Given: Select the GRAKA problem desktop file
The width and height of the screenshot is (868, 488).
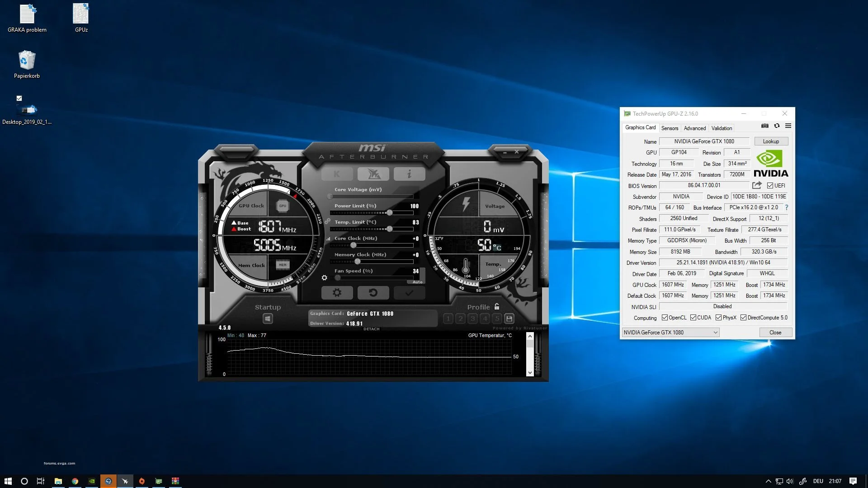Looking at the screenshot, I should point(27,19).
